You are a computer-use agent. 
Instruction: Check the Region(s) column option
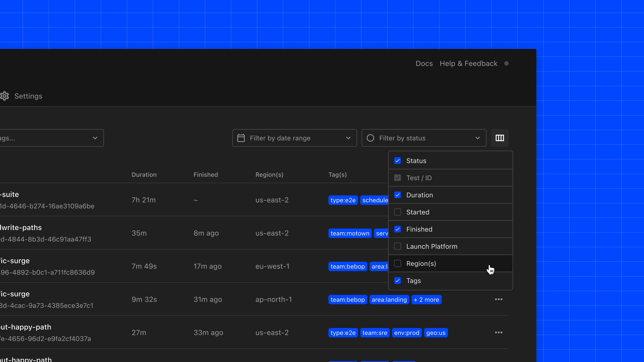pyautogui.click(x=397, y=263)
